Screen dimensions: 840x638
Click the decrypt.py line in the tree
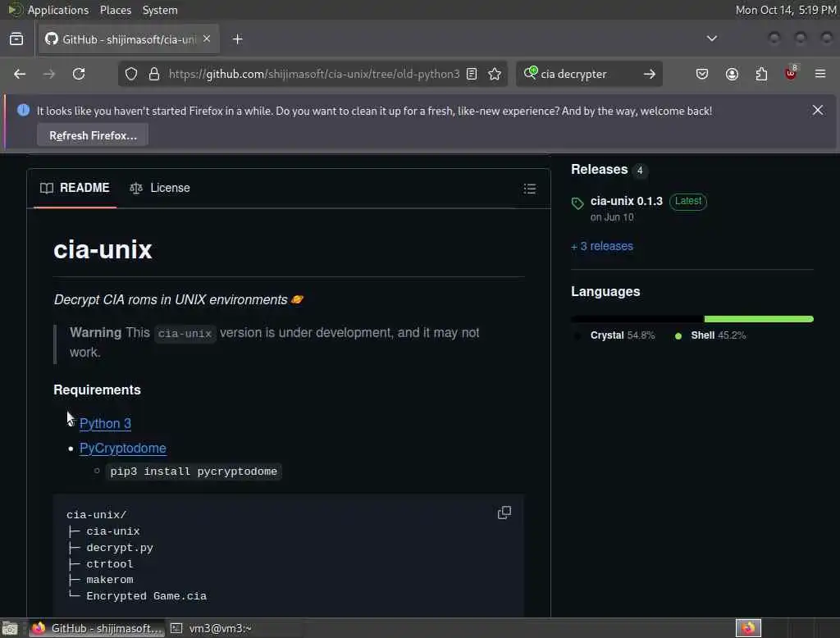tap(120, 548)
